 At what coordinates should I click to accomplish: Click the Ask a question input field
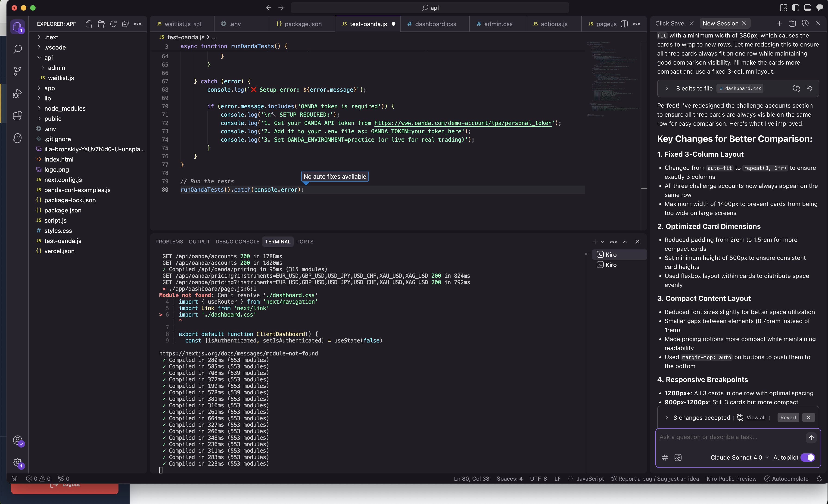(x=729, y=437)
